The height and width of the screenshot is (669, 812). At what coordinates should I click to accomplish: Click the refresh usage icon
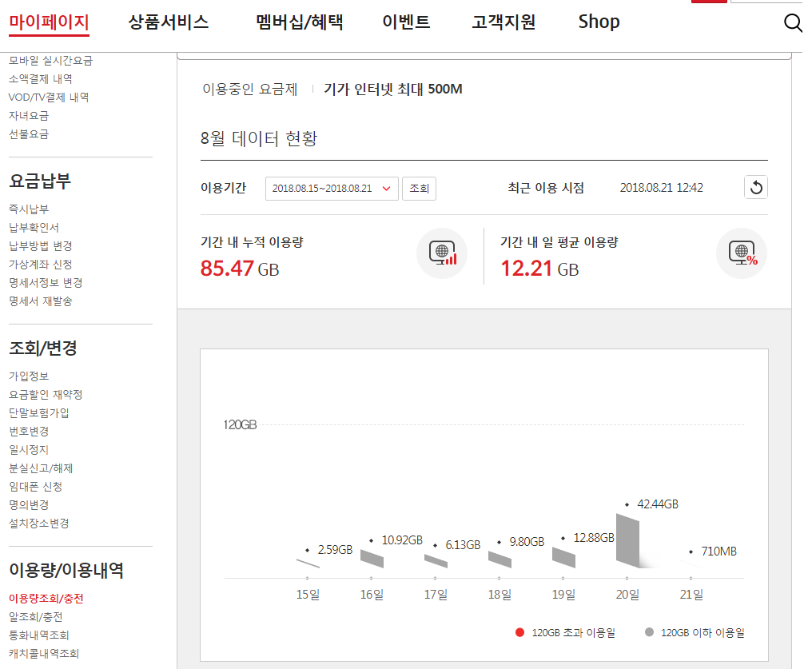[756, 188]
